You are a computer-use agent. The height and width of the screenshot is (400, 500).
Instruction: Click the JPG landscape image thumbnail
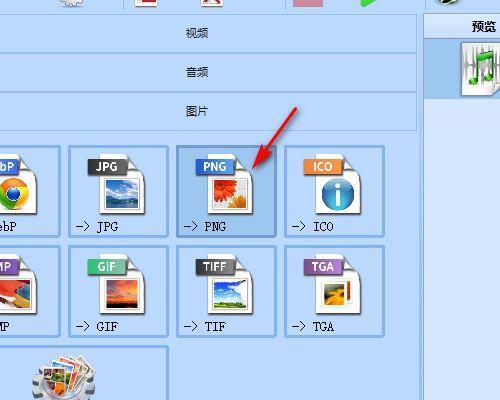pyautogui.click(x=122, y=194)
